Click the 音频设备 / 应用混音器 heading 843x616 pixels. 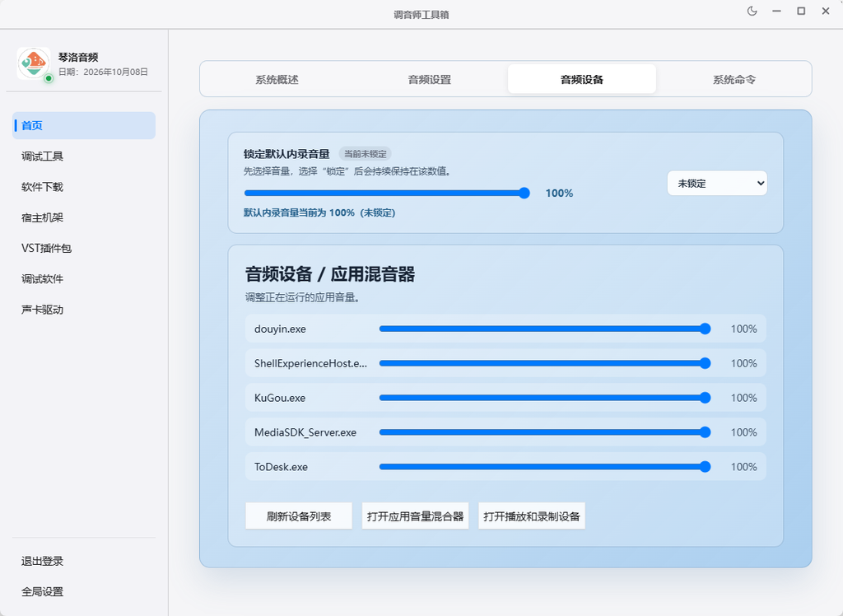[x=330, y=274]
